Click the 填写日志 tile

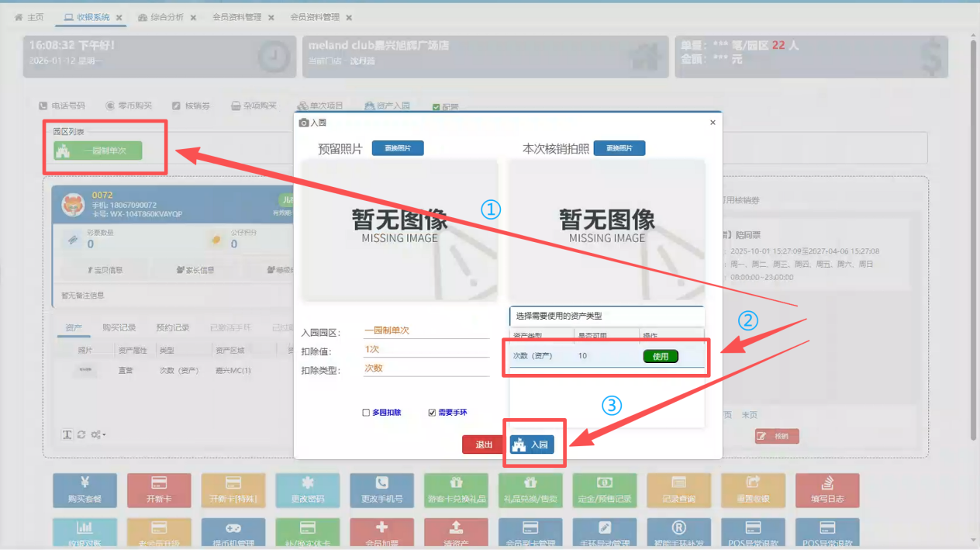(827, 491)
